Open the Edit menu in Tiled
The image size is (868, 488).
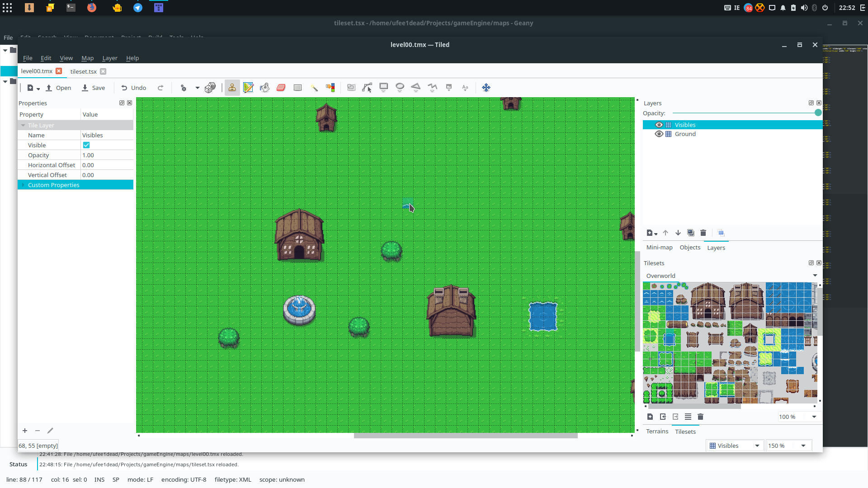click(46, 58)
